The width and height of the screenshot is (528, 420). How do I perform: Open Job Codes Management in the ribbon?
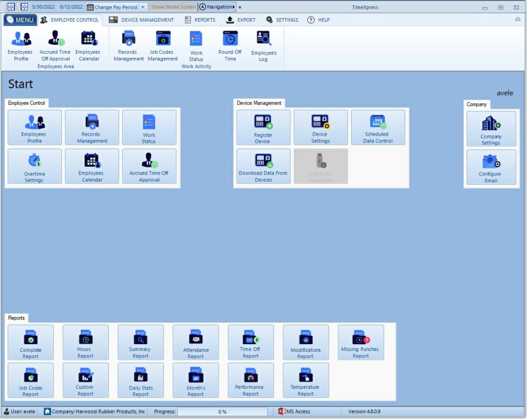pyautogui.click(x=162, y=45)
